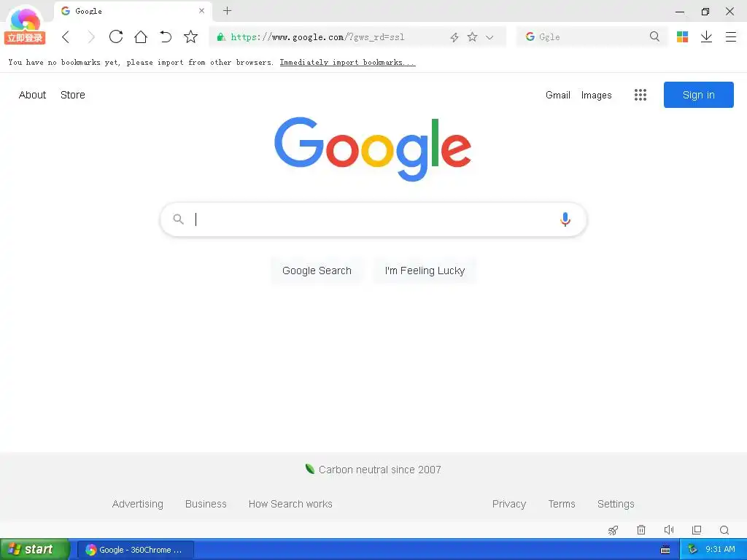Start voice search with microphone icon

565,219
